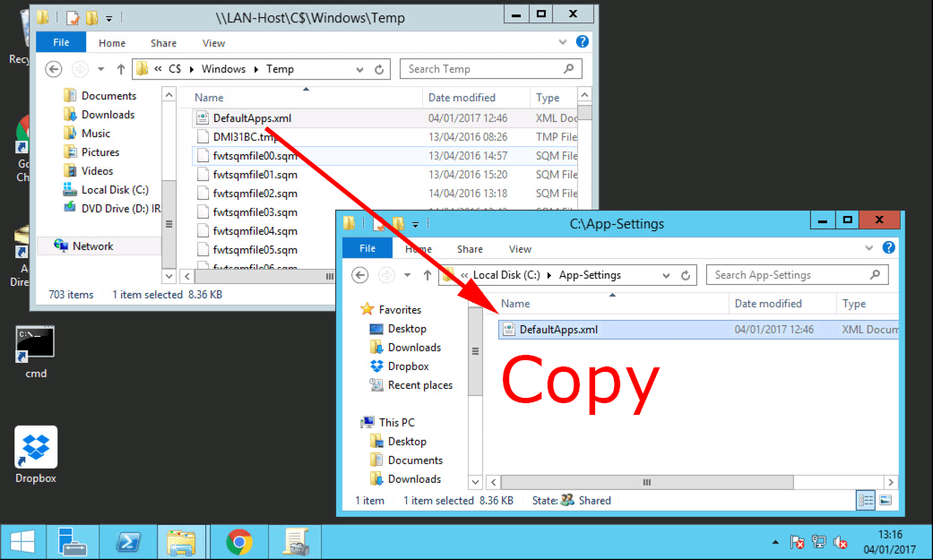Viewport: 933px width, 560px height.
Task: Switch to the View tab in the Temp window
Action: (213, 42)
